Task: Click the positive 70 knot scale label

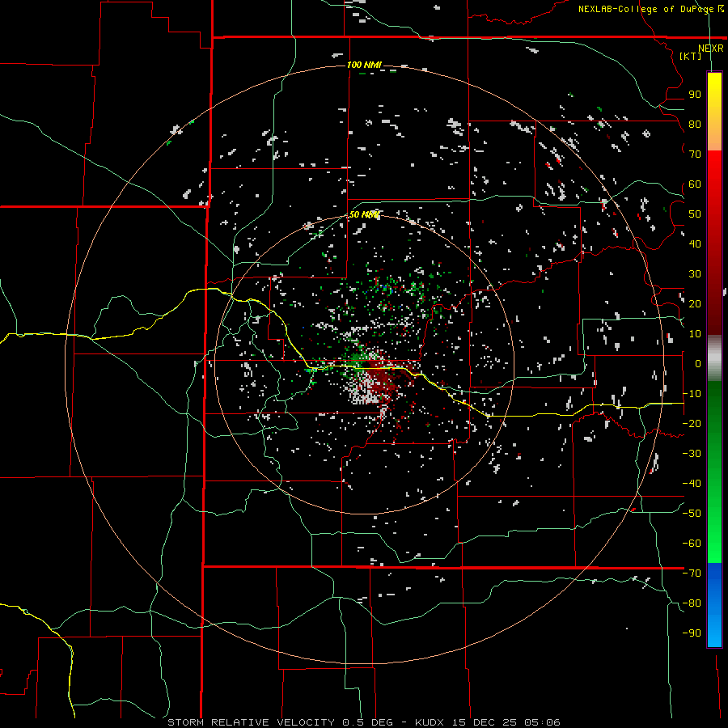Action: click(x=695, y=154)
